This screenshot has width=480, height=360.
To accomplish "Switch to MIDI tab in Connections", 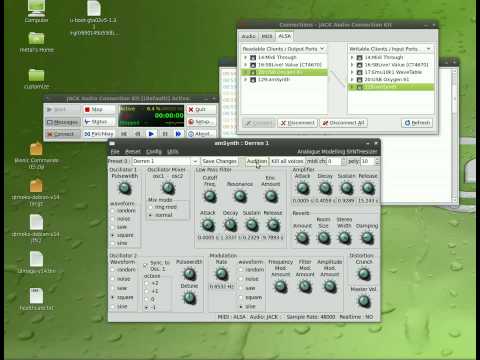I will [x=267, y=36].
